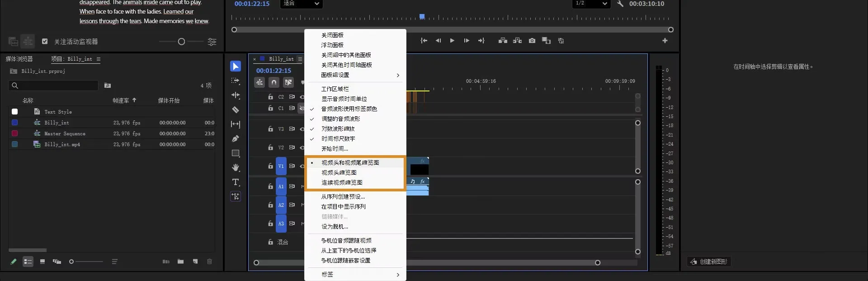Toggle 音频波形使用标签颜色 menu option
The height and width of the screenshot is (281, 868).
tap(349, 109)
